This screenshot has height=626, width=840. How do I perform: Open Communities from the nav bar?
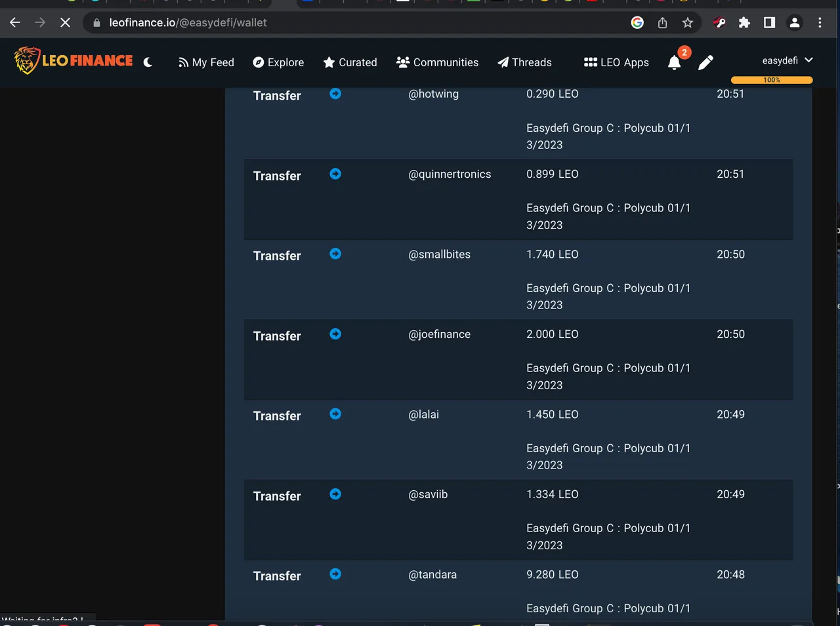pos(438,62)
